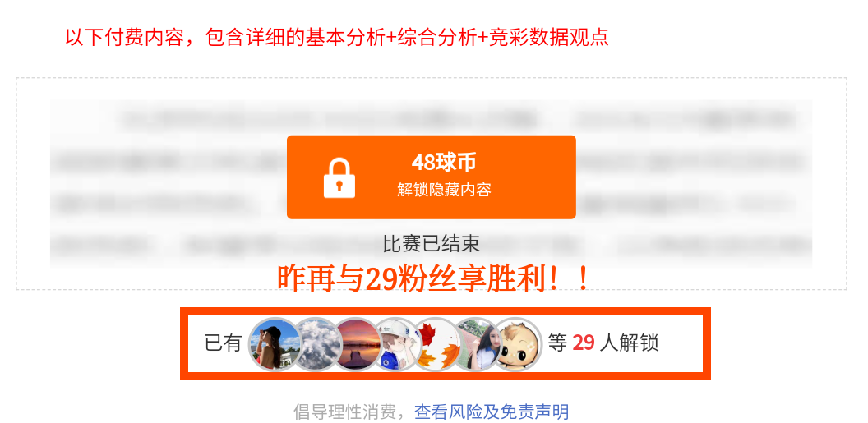868x423 pixels.
Task: Click the white padlock icon
Action: pos(339,178)
